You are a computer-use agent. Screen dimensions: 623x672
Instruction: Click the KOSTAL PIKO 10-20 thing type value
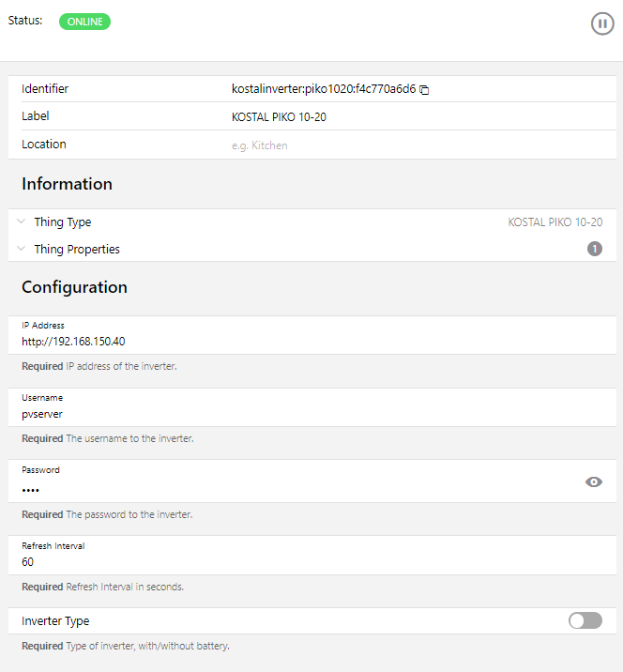pos(555,222)
